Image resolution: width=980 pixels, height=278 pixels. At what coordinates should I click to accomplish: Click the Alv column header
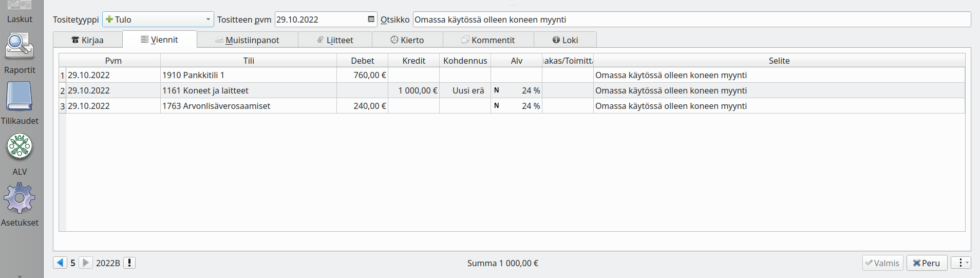(517, 61)
